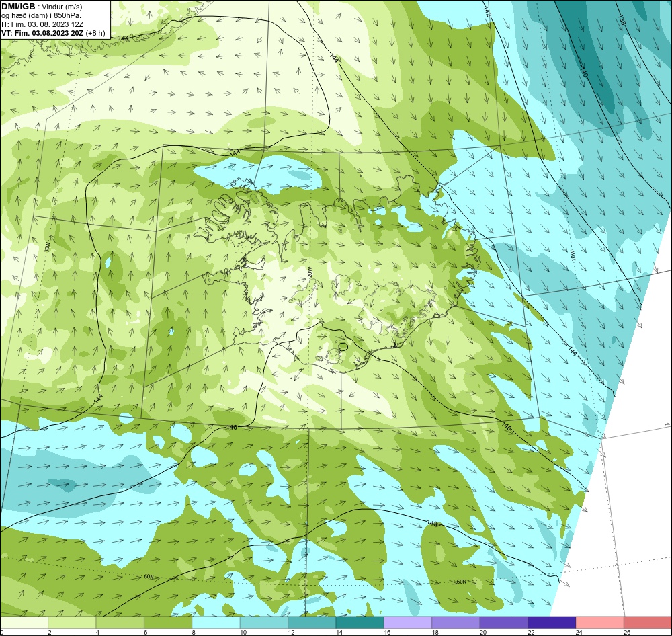Click the purple swatch between 18 and 20

pos(456,623)
